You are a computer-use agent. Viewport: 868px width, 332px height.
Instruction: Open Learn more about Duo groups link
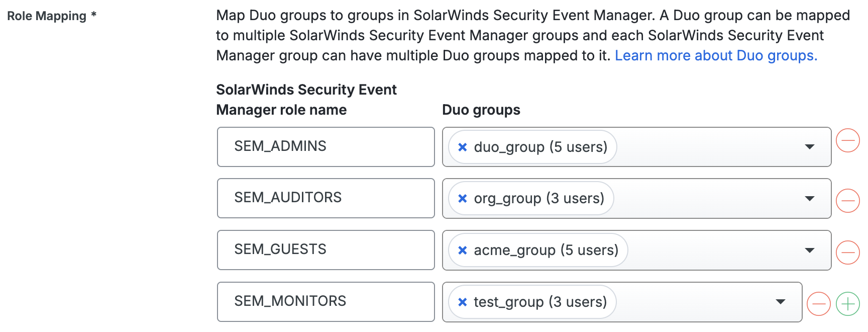tap(716, 55)
